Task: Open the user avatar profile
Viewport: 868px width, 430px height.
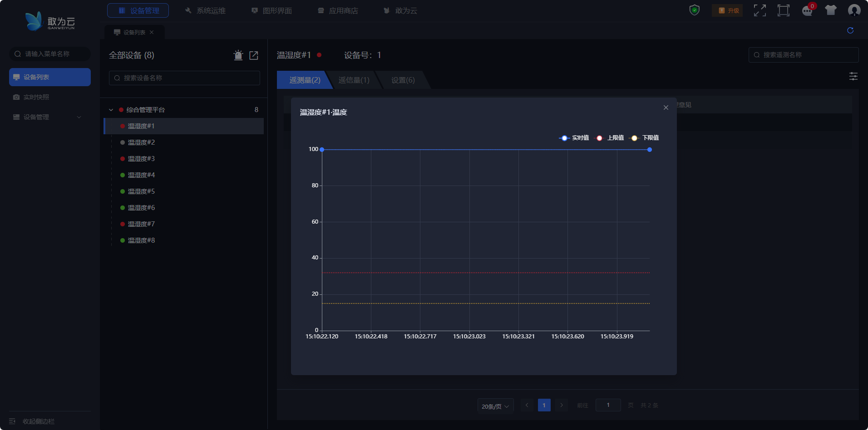Action: click(x=854, y=10)
